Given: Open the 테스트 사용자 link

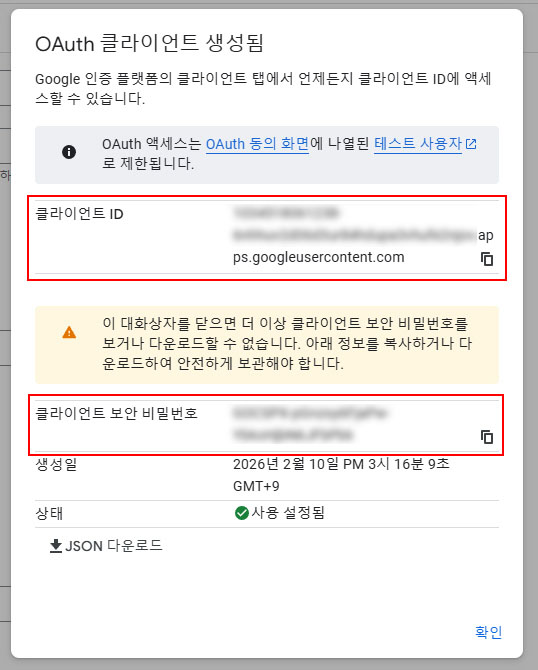Looking at the screenshot, I should click(418, 144).
